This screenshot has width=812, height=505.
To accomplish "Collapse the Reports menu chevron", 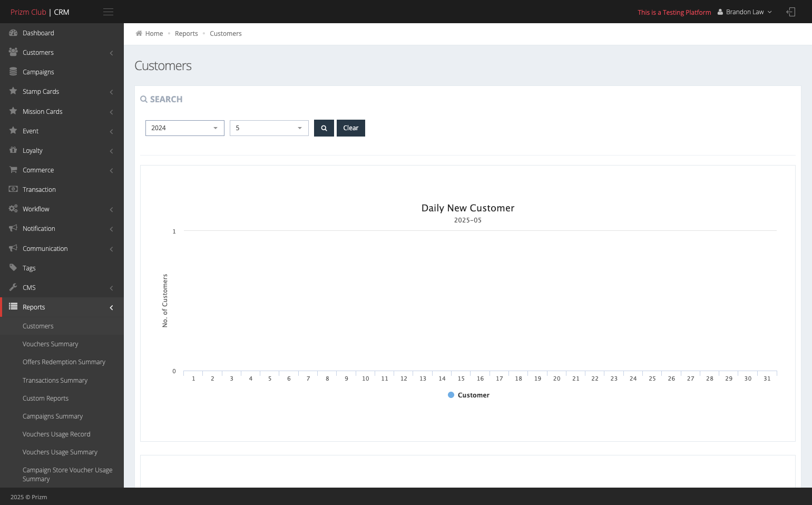I will tap(111, 307).
